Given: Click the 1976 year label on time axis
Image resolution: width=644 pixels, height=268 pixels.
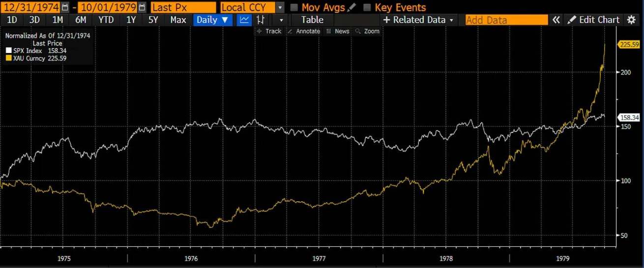Looking at the screenshot, I should point(191,258).
